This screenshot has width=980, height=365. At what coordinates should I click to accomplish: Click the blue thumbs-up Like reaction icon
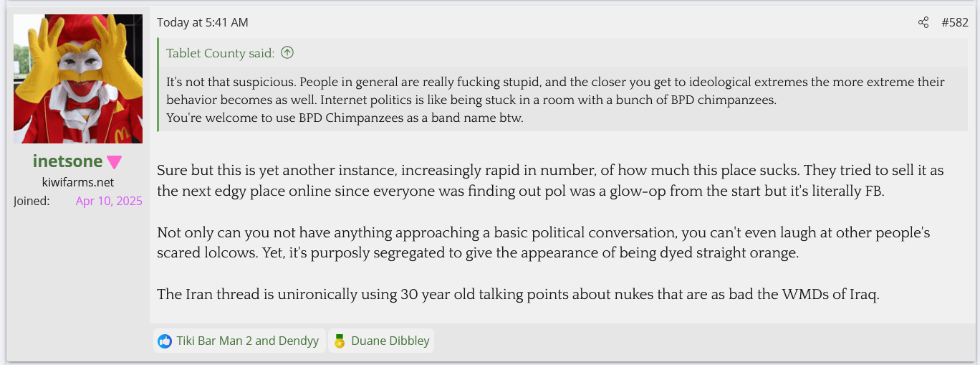click(165, 341)
